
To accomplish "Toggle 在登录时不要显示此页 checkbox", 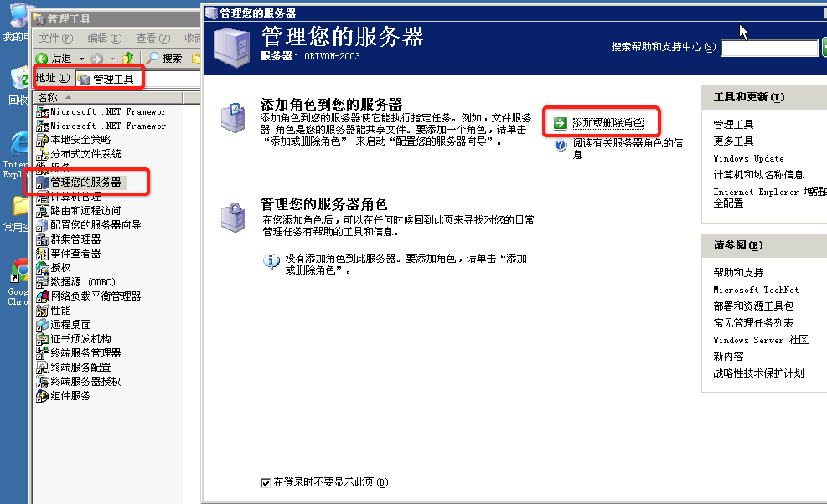I will pos(266,482).
